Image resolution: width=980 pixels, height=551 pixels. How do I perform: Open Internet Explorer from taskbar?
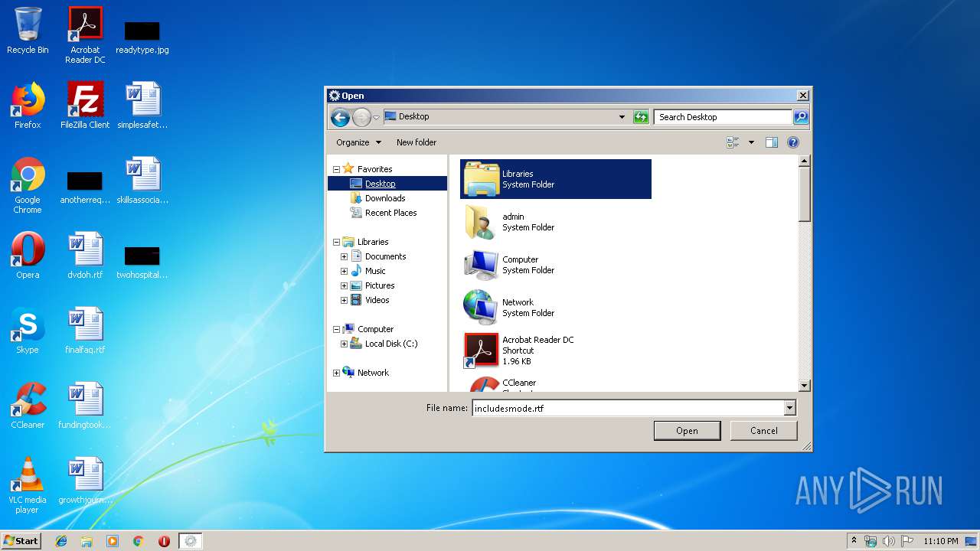click(61, 541)
